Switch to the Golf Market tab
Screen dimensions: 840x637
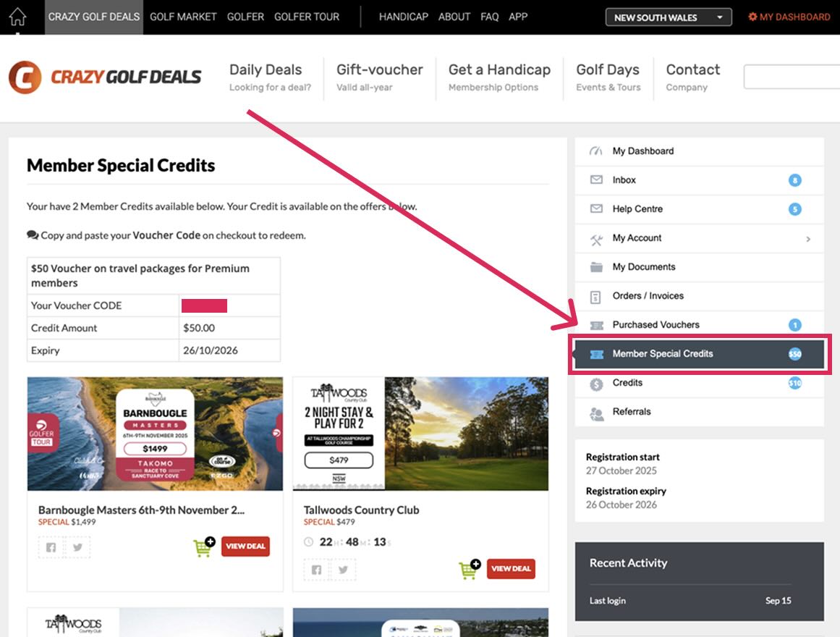[x=183, y=17]
